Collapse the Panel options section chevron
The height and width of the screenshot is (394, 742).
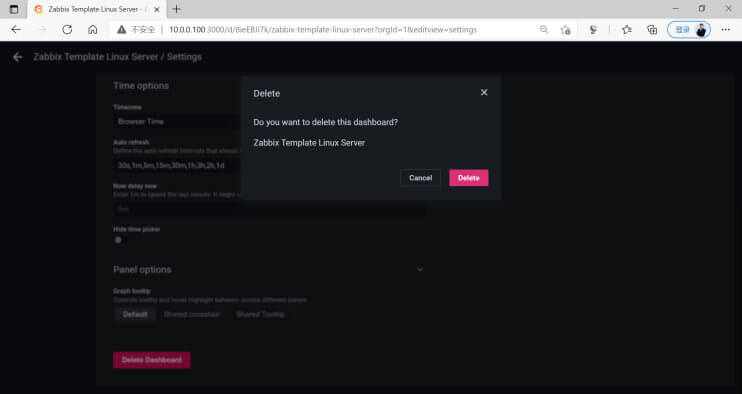[x=419, y=270]
